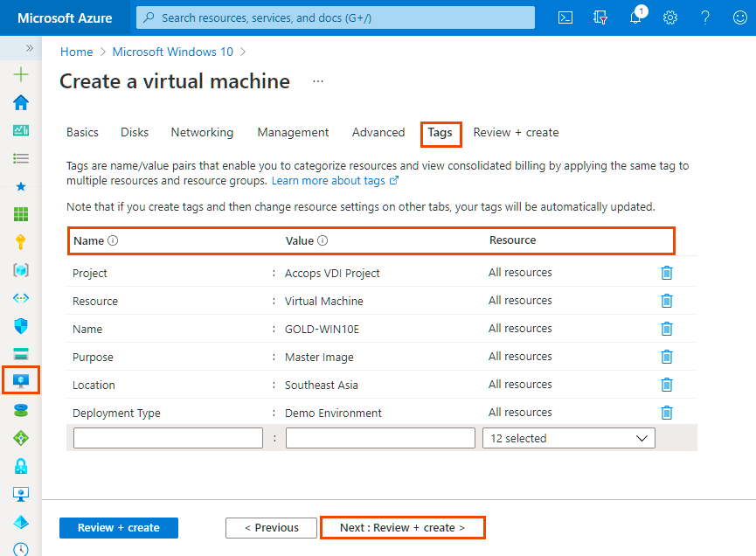
Task: Open the blue pyramid icon in sidebar
Action: pyautogui.click(x=21, y=522)
